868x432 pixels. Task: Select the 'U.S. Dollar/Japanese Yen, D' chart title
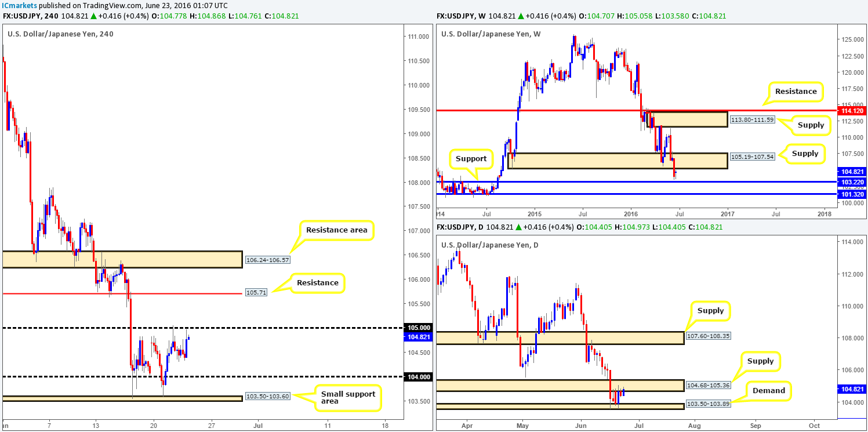point(489,245)
